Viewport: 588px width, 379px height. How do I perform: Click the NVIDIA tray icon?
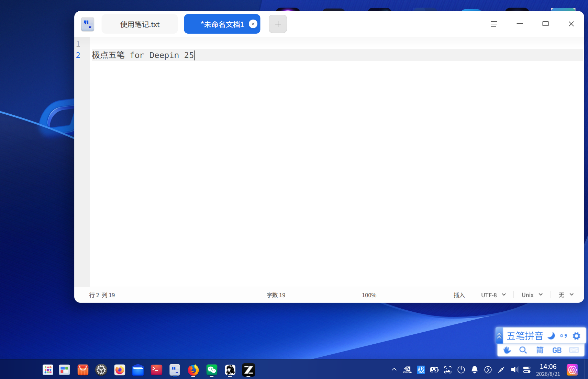coord(407,370)
